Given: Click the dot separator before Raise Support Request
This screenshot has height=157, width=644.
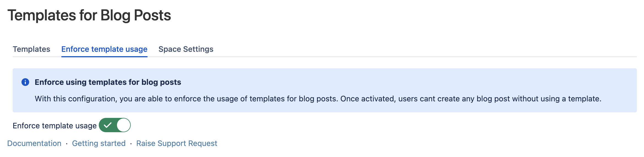Looking at the screenshot, I should [131, 144].
